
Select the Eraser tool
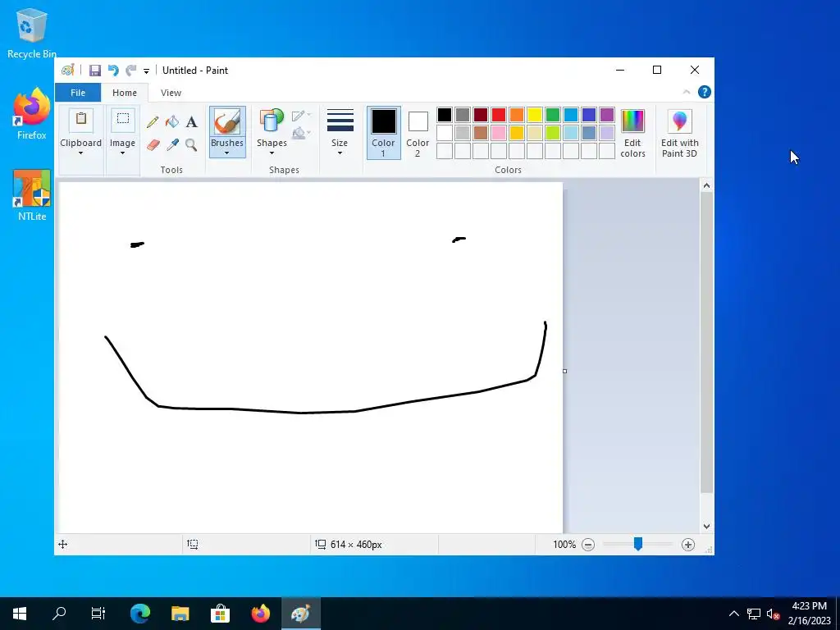[153, 144]
